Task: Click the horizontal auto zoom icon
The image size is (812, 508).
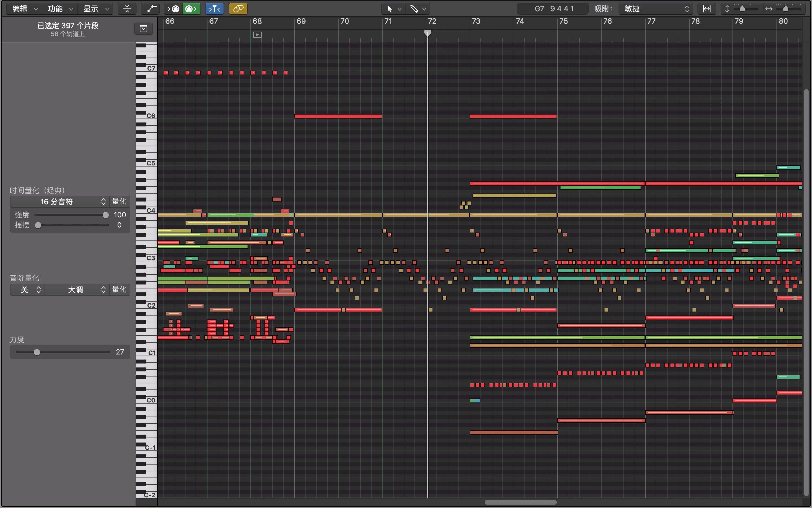Action: click(707, 9)
